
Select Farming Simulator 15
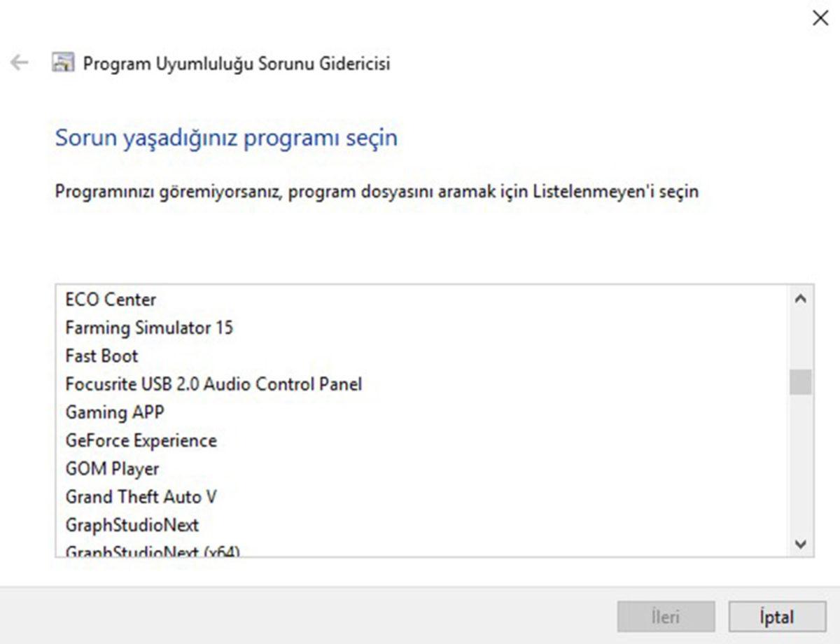click(149, 328)
